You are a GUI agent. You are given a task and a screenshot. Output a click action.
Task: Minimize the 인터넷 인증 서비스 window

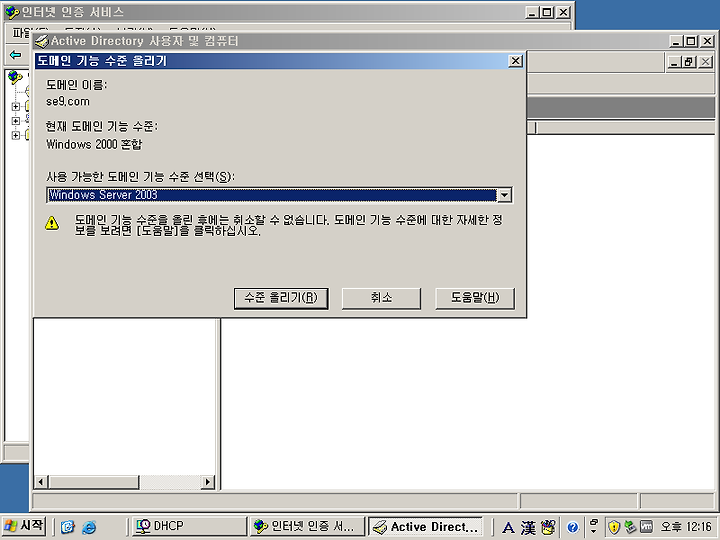tap(532, 12)
